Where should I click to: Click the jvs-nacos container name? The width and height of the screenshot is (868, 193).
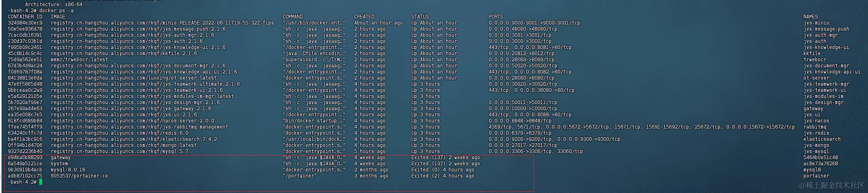[x=816, y=121]
